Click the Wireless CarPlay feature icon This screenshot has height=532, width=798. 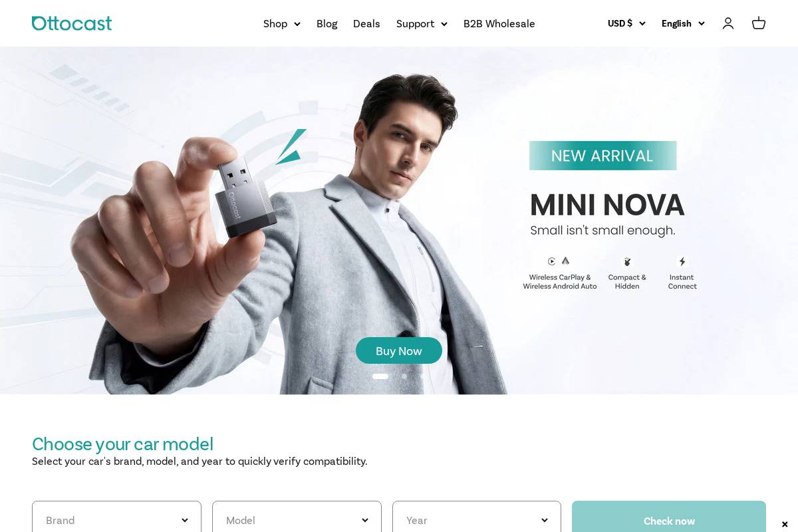point(552,261)
